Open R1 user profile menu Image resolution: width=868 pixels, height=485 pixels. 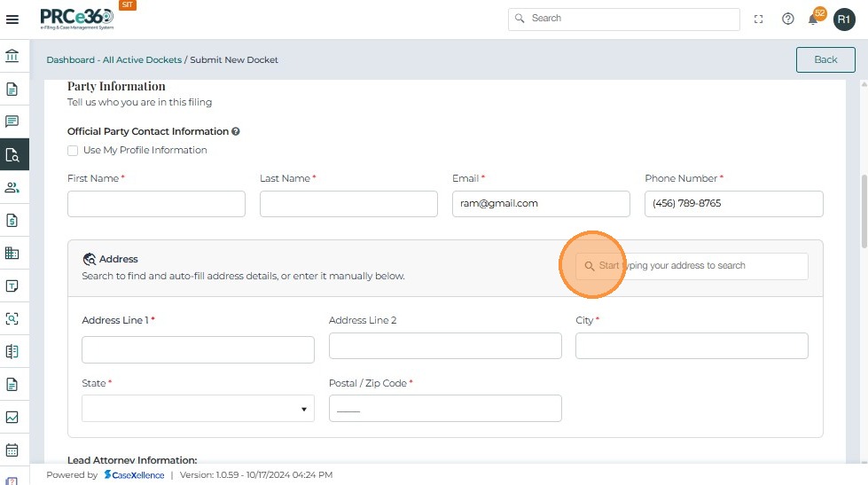click(844, 19)
